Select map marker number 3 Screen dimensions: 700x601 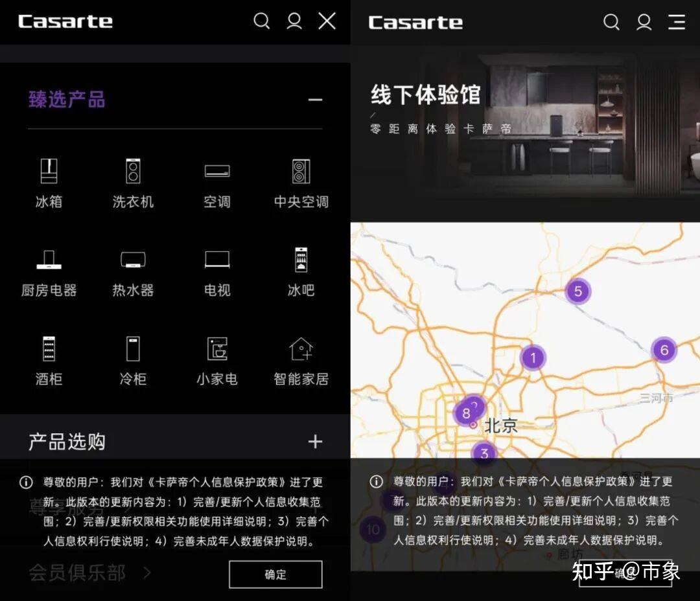484,454
